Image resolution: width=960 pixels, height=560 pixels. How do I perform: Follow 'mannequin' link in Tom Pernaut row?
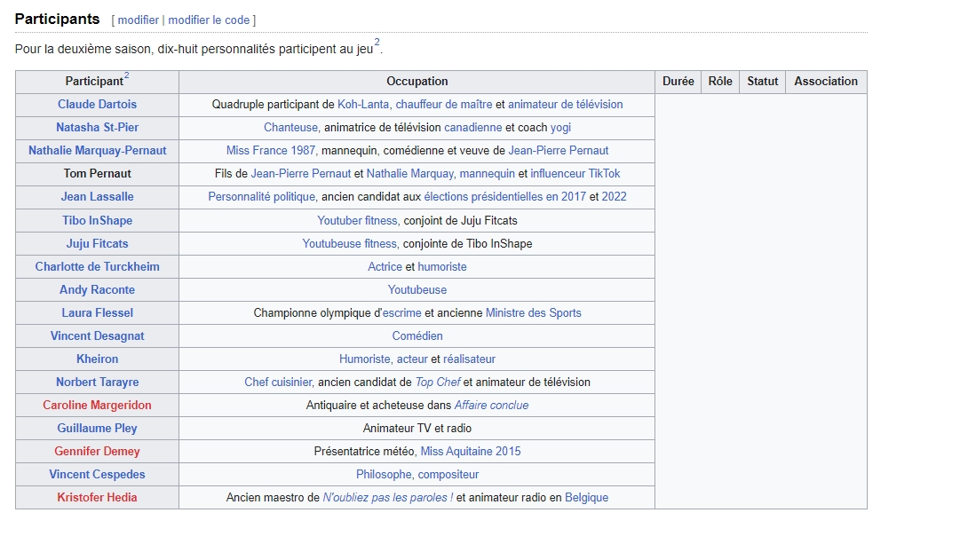pos(488,174)
